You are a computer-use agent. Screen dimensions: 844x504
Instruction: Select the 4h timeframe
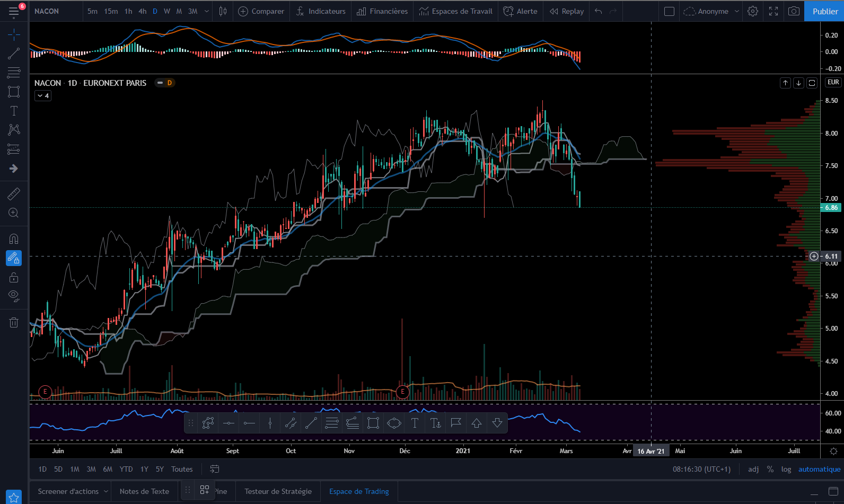(142, 11)
